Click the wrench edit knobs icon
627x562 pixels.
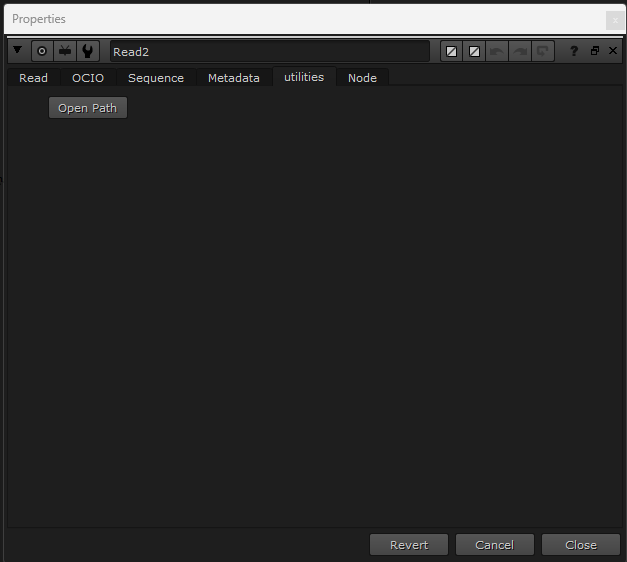[88, 51]
